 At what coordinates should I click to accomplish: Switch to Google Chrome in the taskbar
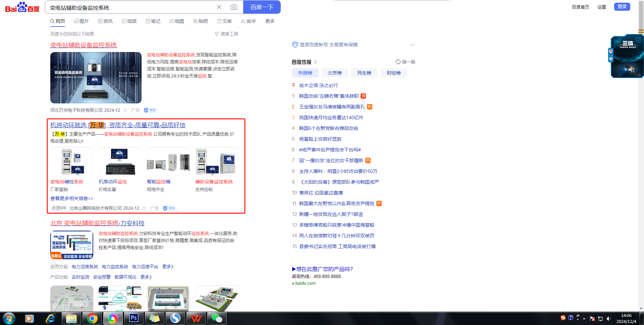[92, 318]
